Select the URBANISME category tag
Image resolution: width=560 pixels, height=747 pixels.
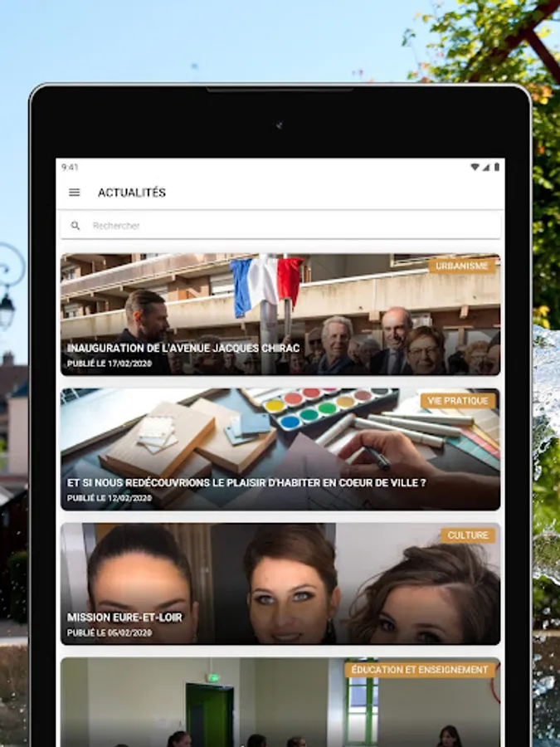tap(462, 266)
